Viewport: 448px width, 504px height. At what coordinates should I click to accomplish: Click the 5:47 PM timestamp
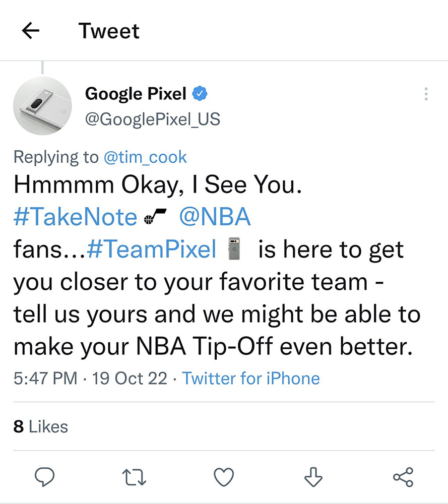[x=45, y=378]
